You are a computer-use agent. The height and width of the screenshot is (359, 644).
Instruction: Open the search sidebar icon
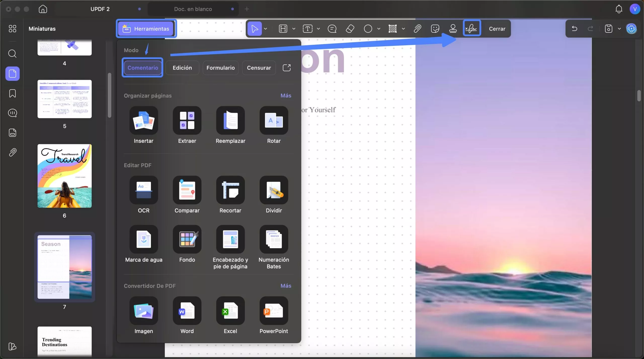12,53
